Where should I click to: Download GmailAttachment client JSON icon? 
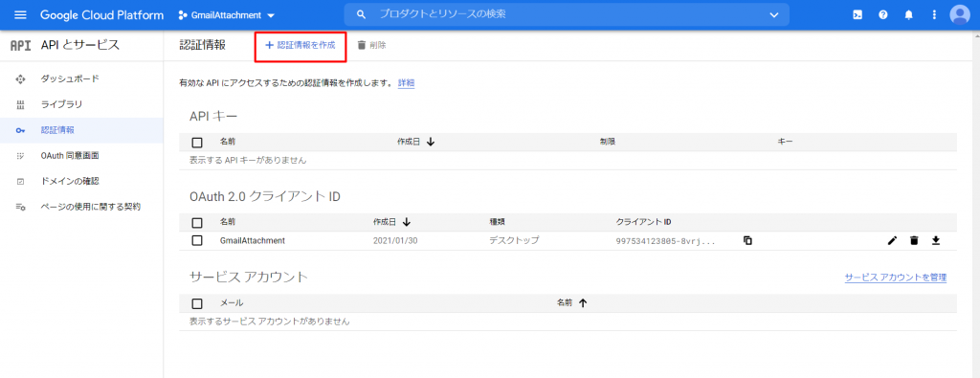point(936,240)
